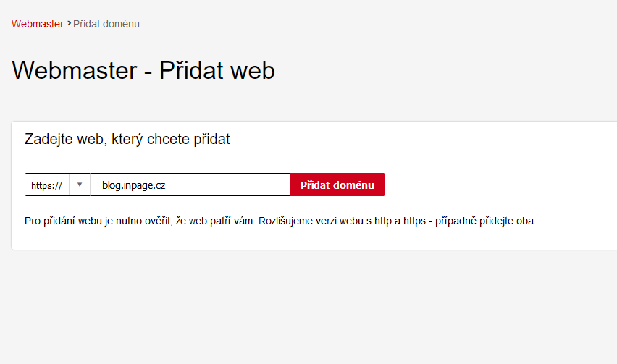Viewport: 617px width, 364px height.
Task: Click the 'Přidat web' part of the heading
Action: (217, 70)
